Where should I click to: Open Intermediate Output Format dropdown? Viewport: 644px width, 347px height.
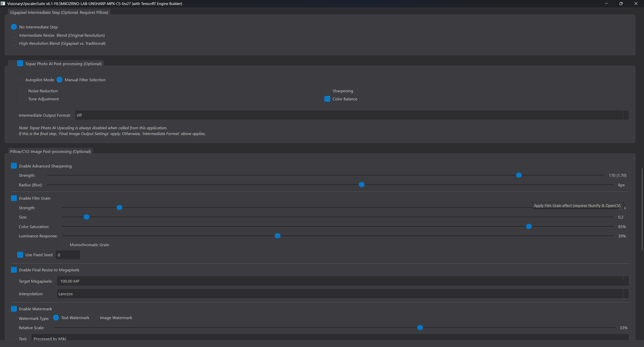(x=626, y=115)
